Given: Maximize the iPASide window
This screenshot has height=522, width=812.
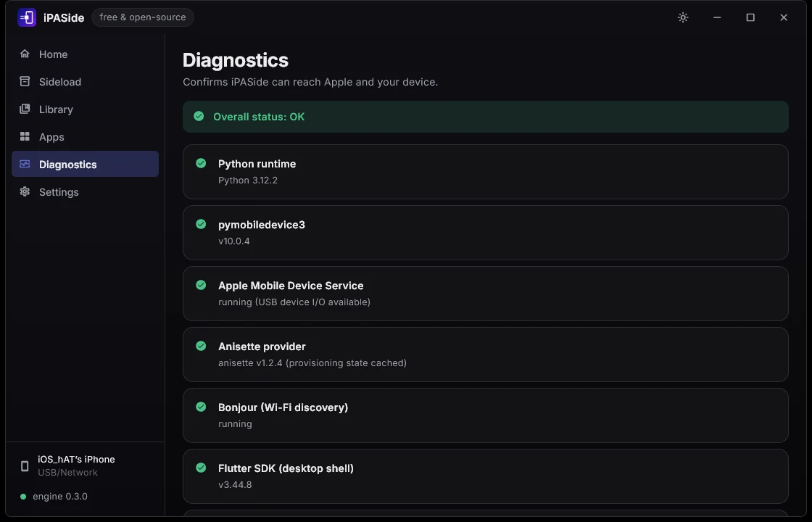Looking at the screenshot, I should pyautogui.click(x=750, y=17).
